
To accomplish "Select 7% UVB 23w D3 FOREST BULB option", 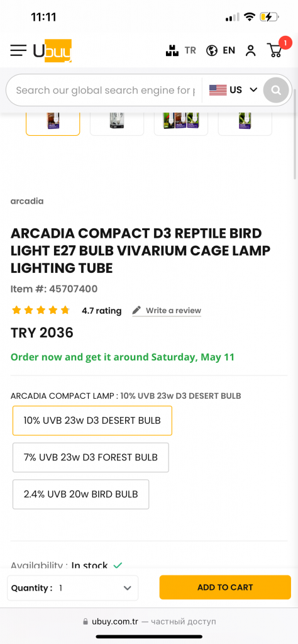I will point(91,457).
